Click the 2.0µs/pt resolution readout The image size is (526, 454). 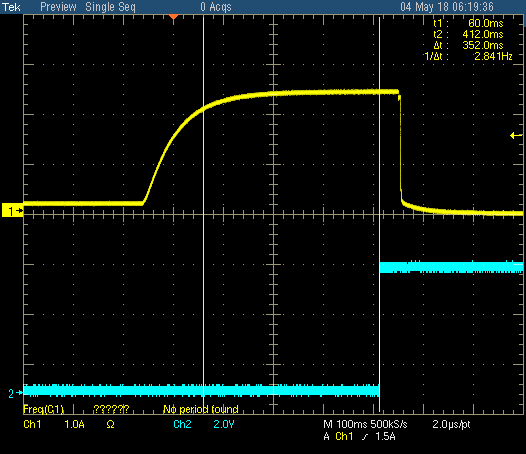point(451,424)
